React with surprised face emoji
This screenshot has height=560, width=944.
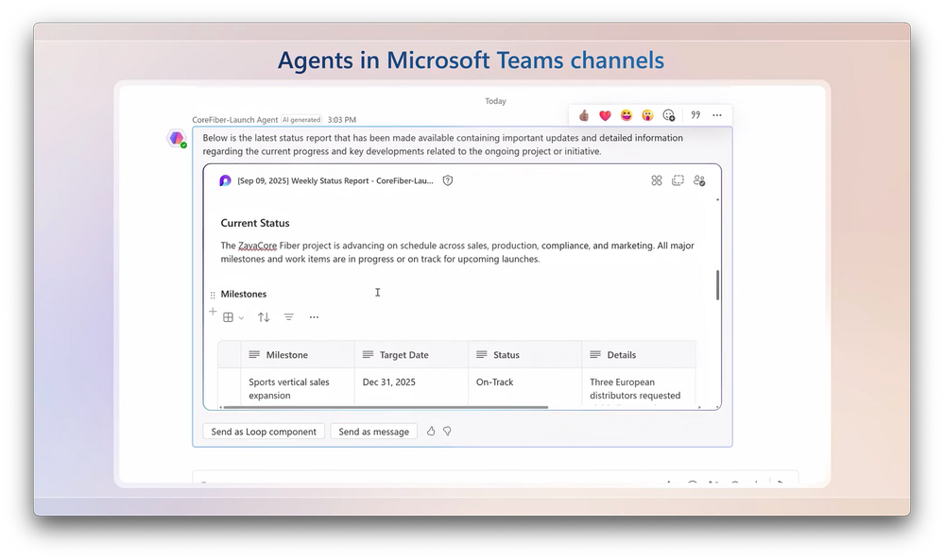click(647, 115)
